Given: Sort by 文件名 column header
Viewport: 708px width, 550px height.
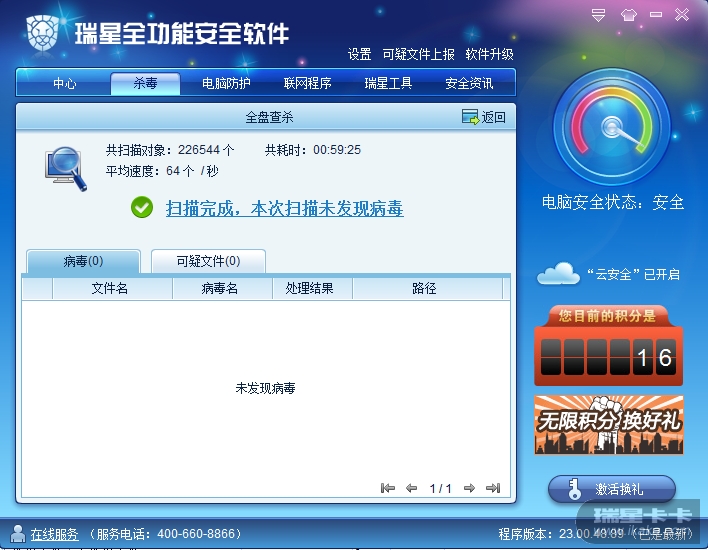Looking at the screenshot, I should tap(112, 288).
